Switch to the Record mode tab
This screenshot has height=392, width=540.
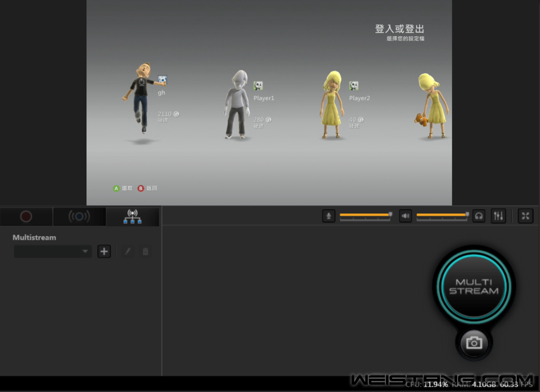26,217
